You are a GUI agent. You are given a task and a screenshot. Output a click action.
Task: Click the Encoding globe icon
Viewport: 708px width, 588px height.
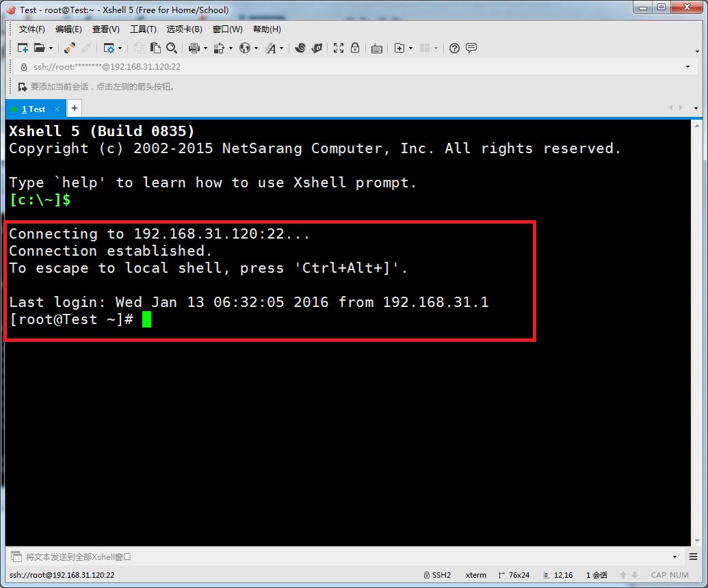[245, 48]
